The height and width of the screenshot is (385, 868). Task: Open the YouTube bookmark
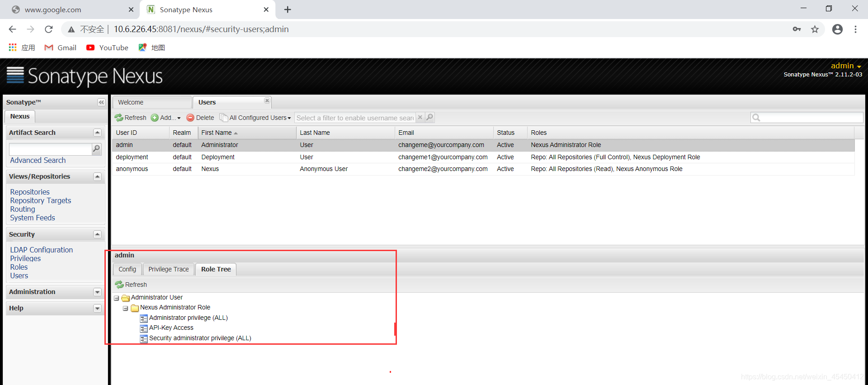(x=107, y=48)
